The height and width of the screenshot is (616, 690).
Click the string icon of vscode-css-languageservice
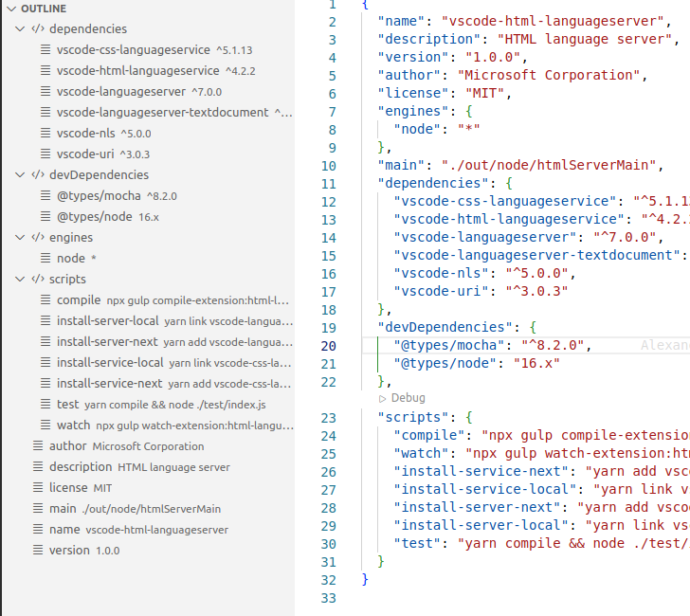(45, 49)
